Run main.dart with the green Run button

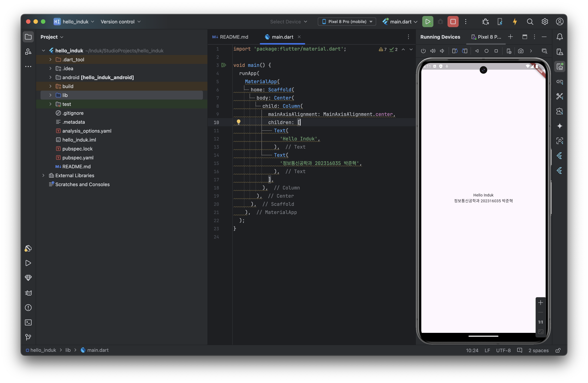point(428,22)
